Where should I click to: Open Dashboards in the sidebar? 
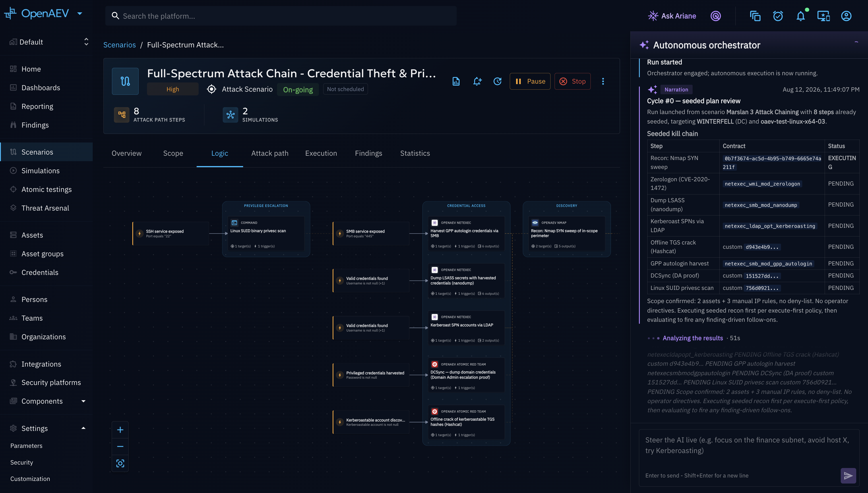tap(46, 87)
